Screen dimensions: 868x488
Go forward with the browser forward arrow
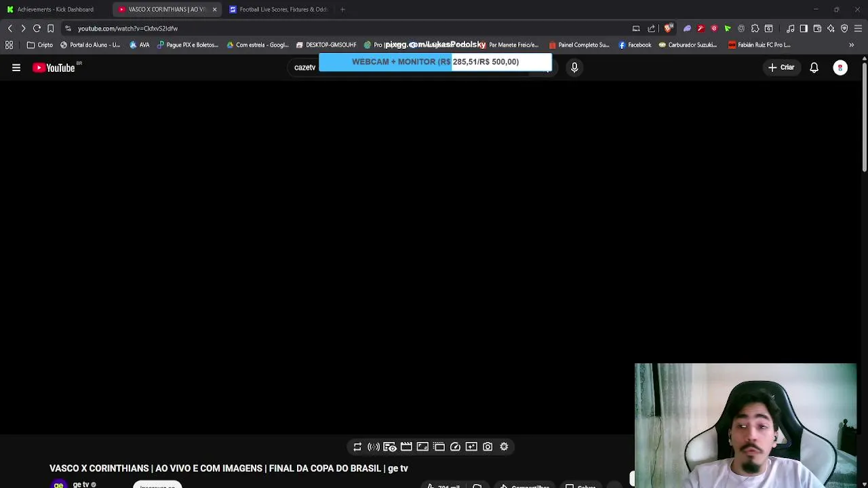coord(23,28)
